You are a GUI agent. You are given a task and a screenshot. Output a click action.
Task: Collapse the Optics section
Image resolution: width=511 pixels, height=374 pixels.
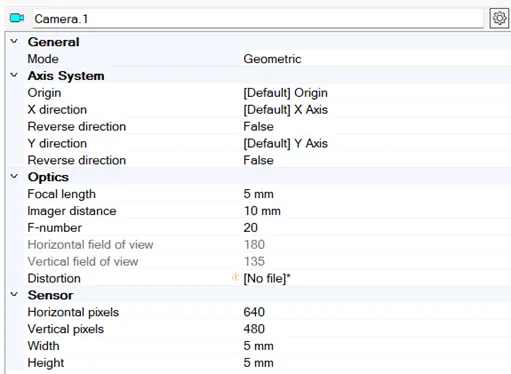[x=14, y=176]
